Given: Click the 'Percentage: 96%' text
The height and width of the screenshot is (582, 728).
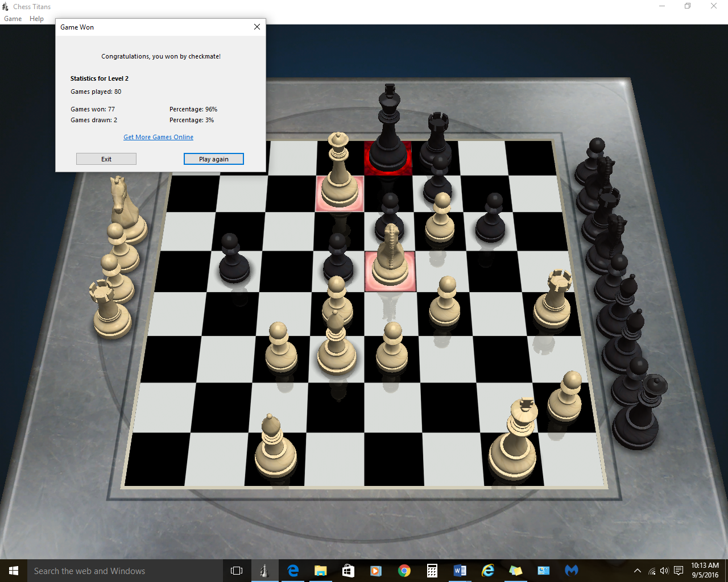Looking at the screenshot, I should [x=193, y=109].
